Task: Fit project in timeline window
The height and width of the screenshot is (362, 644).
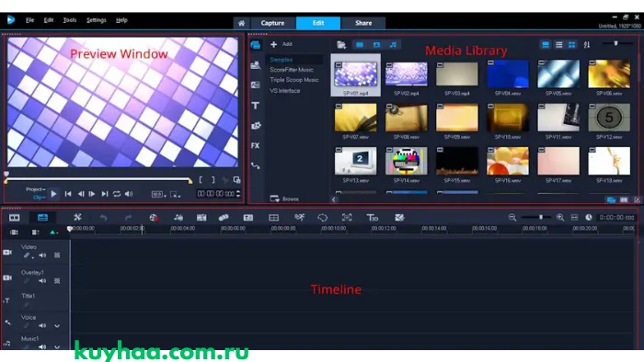Action: pos(574,217)
